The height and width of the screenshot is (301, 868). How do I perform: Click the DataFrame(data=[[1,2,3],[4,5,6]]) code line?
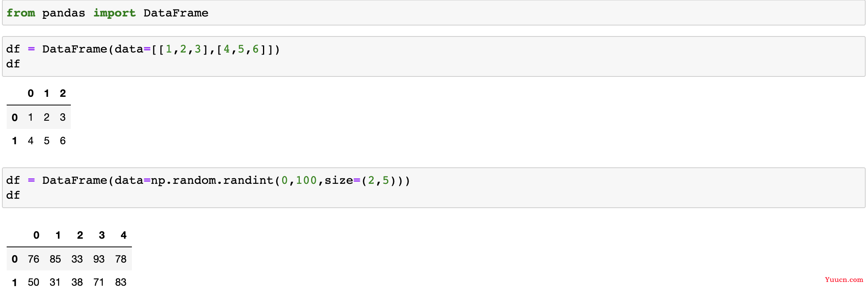pyautogui.click(x=143, y=49)
